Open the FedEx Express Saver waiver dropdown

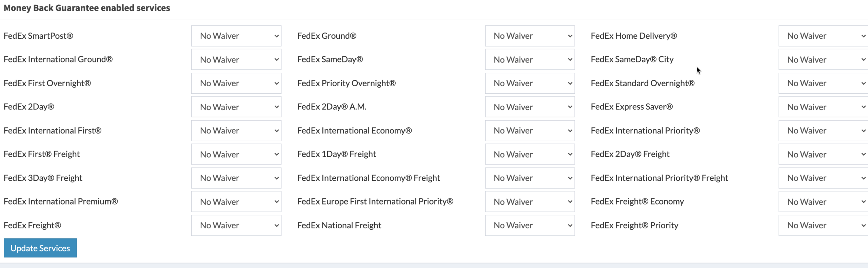[824, 107]
